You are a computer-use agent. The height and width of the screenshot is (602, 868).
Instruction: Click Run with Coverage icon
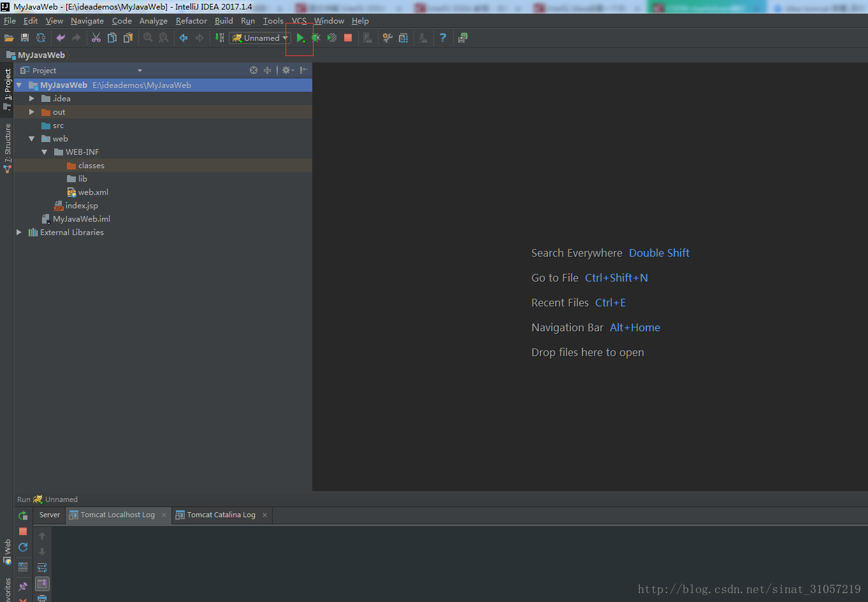[x=332, y=38]
